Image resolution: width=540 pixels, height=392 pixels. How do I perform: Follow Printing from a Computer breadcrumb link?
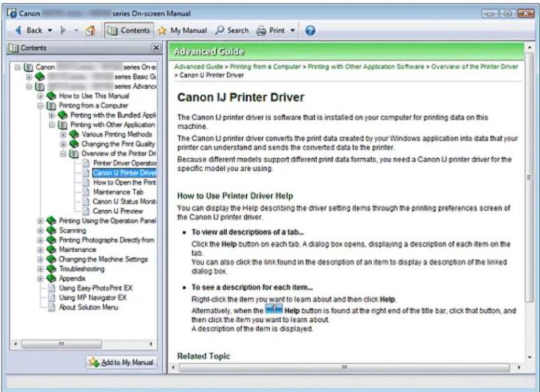(x=265, y=67)
